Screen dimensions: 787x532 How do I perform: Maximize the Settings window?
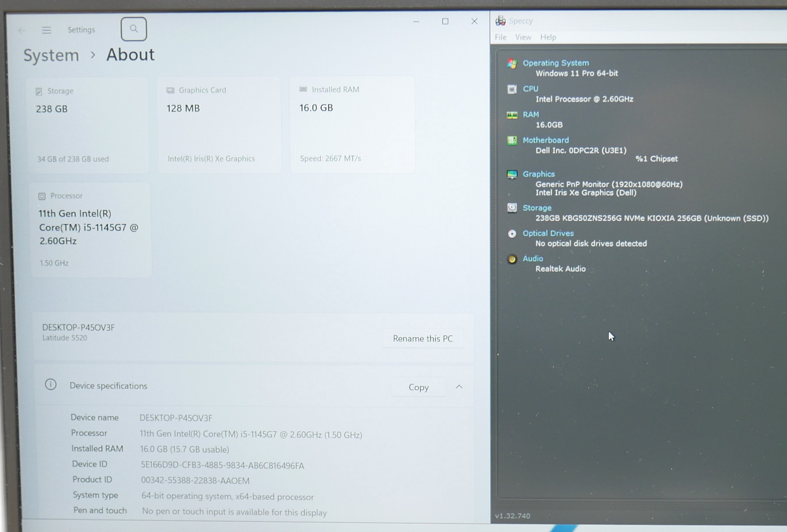pyautogui.click(x=445, y=21)
